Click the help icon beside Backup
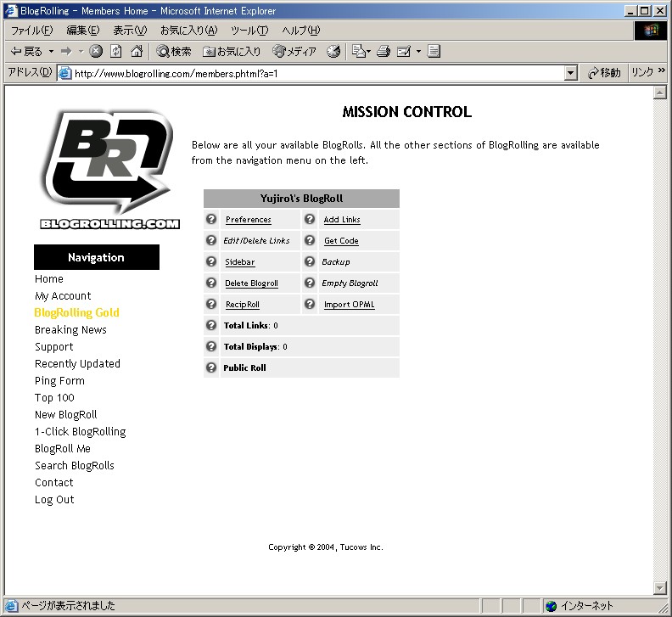This screenshot has height=617, width=672. point(310,261)
